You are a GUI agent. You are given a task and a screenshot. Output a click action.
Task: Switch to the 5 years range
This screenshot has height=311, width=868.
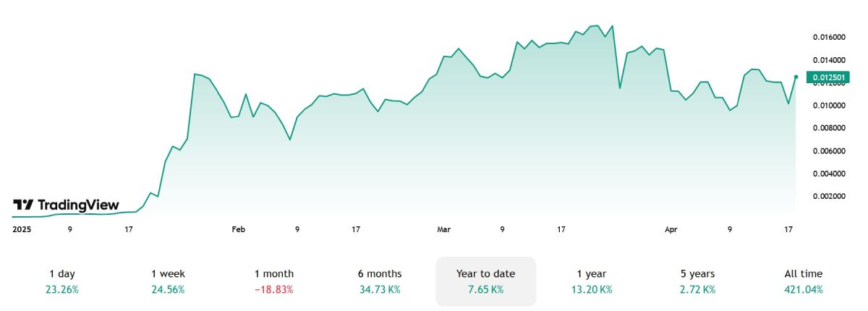(697, 281)
